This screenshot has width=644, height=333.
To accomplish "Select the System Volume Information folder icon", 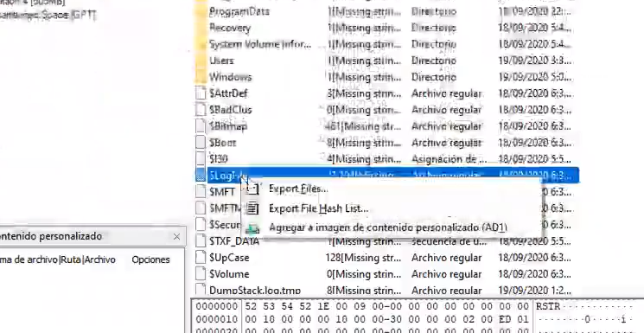I will coord(201,44).
